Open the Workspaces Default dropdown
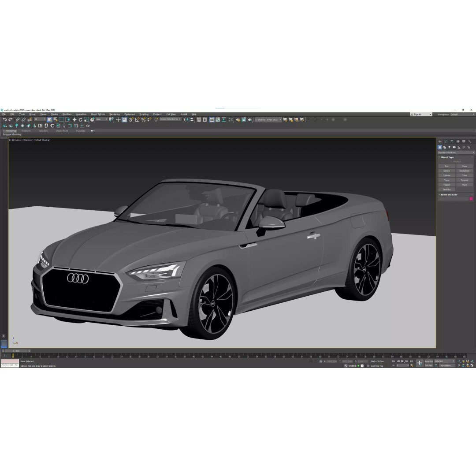 pos(462,115)
